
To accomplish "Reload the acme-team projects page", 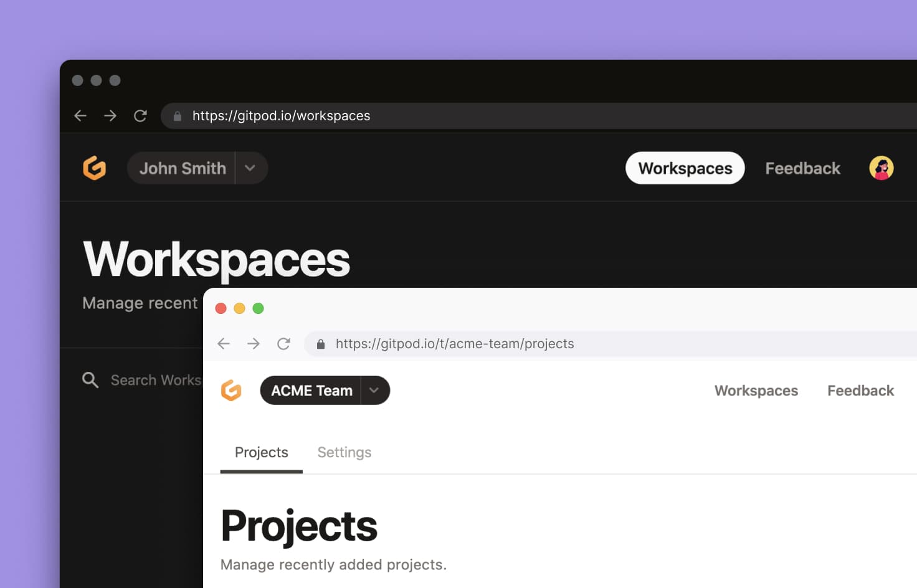I will [x=284, y=344].
